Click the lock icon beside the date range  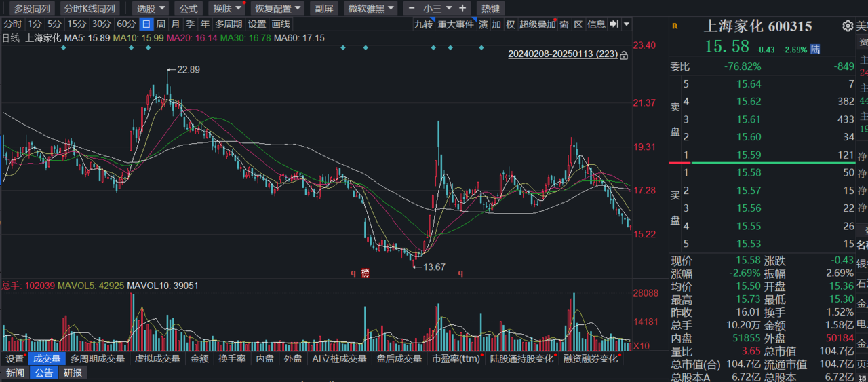point(623,55)
